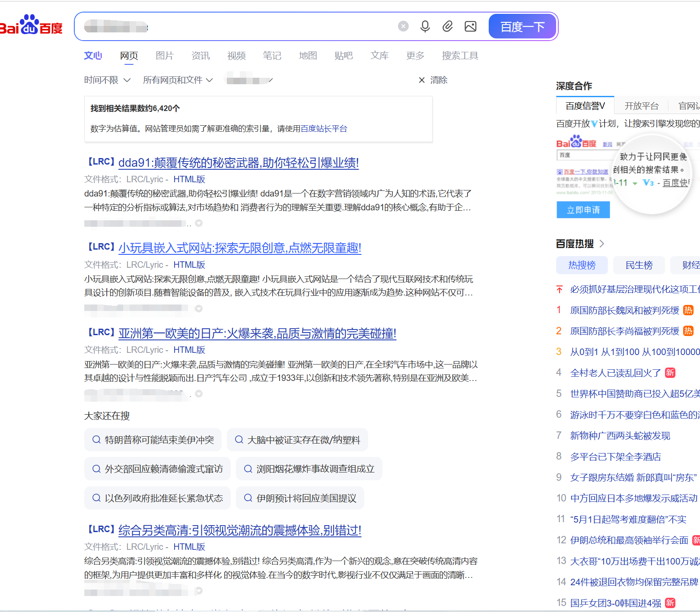
Task: Open hot topic 原国防部长魏凤和被判死缓
Action: 625,310
